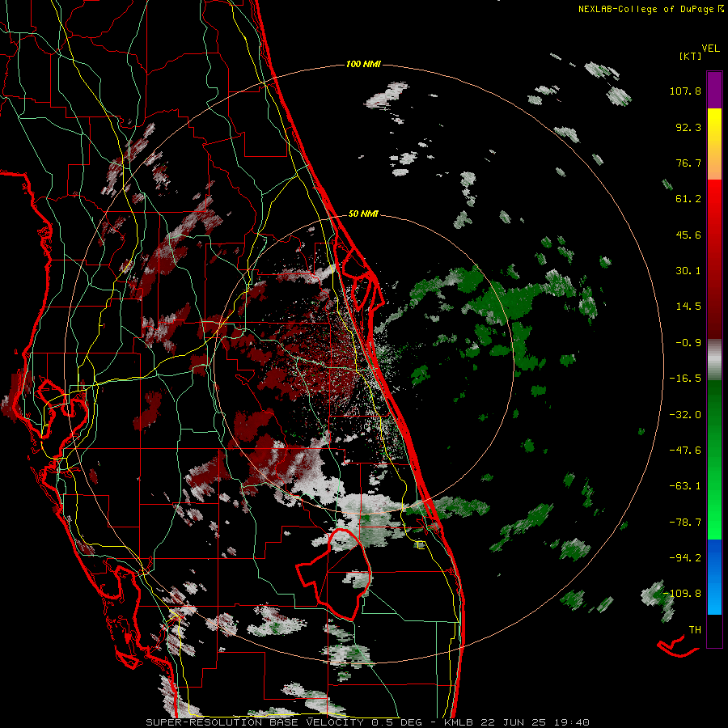Select the -109.8 value on velocity scale

pos(683,594)
